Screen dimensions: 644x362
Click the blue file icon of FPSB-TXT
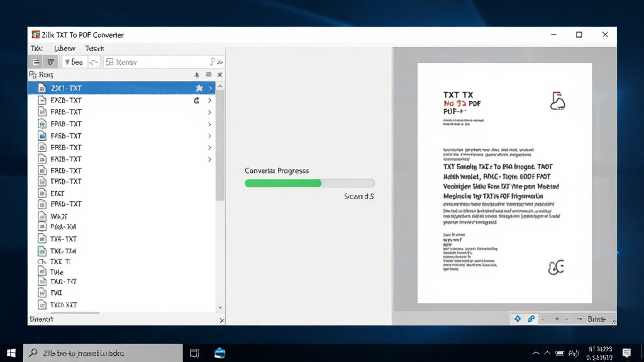point(42,136)
